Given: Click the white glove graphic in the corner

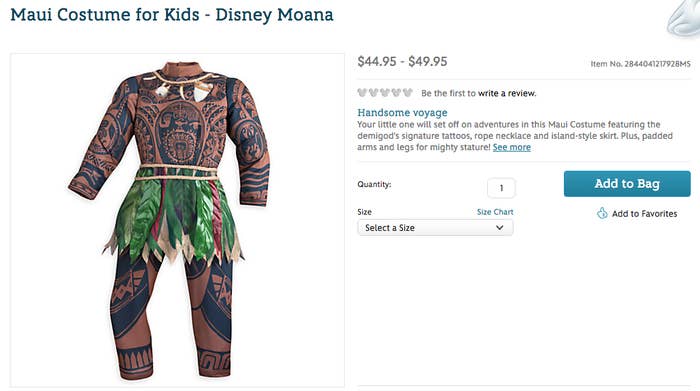Looking at the screenshot, I should coord(683,19).
